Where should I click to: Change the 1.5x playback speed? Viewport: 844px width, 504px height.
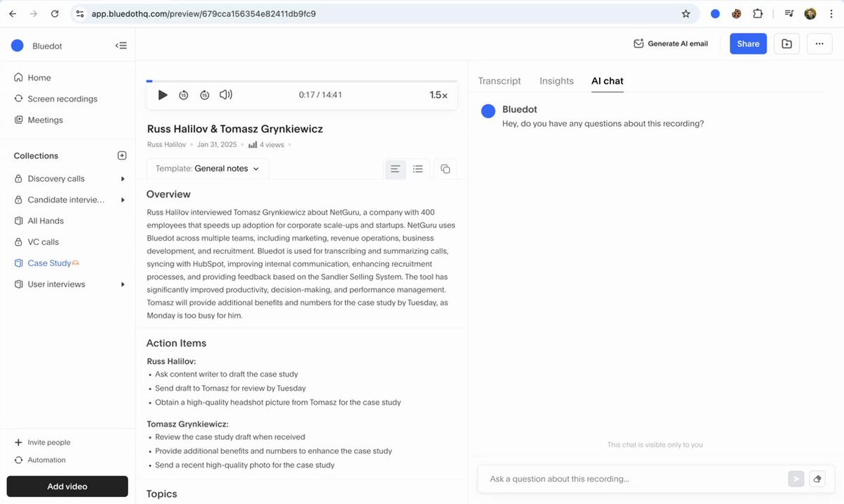pos(438,95)
